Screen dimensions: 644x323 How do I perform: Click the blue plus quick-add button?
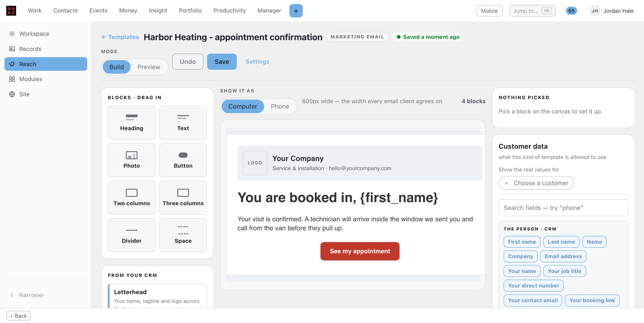click(296, 11)
